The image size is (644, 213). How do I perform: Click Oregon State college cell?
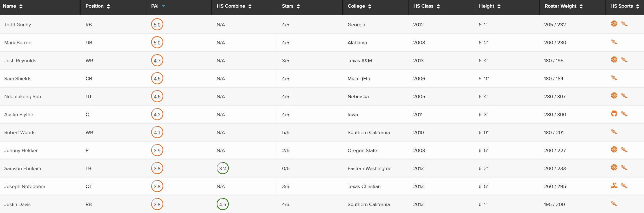coord(362,151)
